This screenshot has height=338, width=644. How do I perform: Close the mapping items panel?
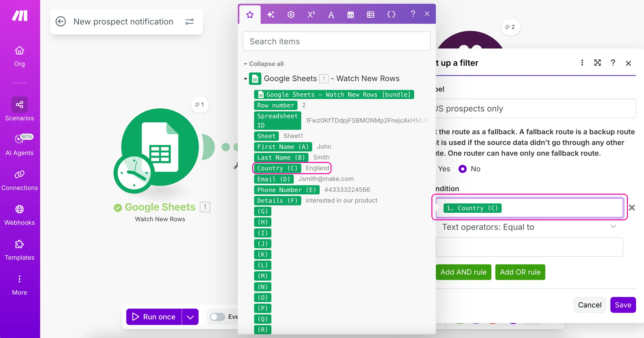click(427, 14)
